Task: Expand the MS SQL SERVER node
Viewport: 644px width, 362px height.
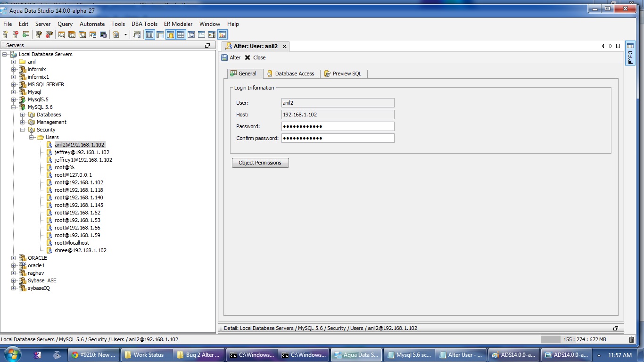Action: point(14,84)
